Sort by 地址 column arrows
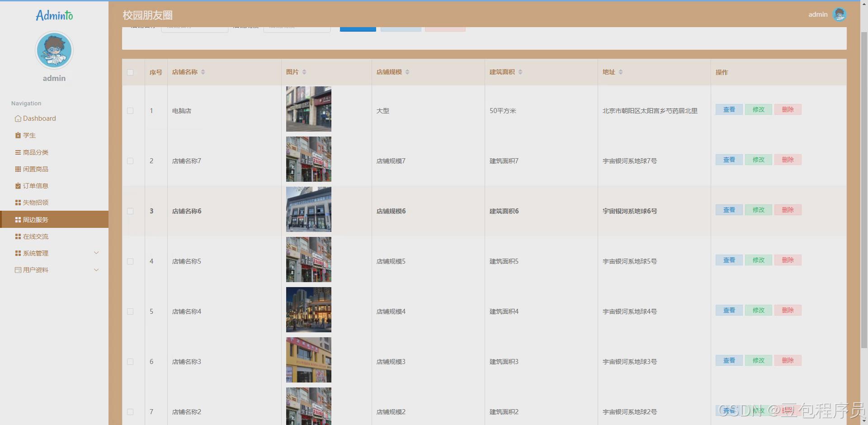This screenshot has height=425, width=868. (x=621, y=72)
